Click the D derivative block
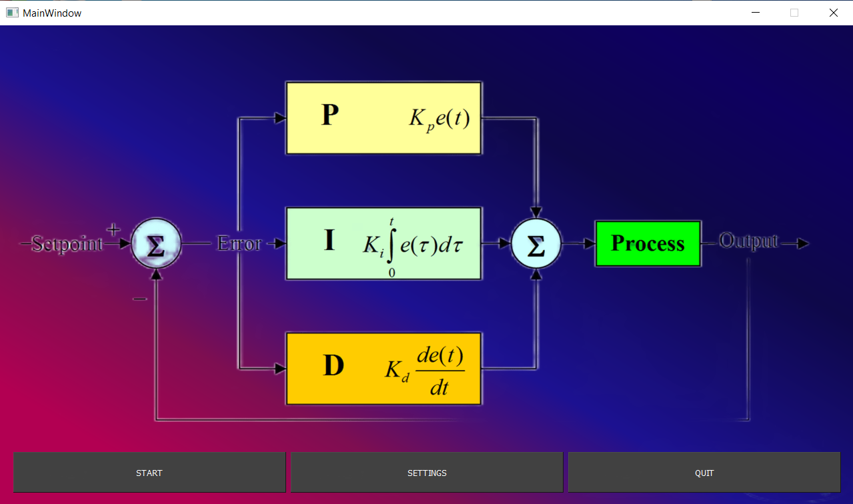The width and height of the screenshot is (853, 504). tap(383, 368)
